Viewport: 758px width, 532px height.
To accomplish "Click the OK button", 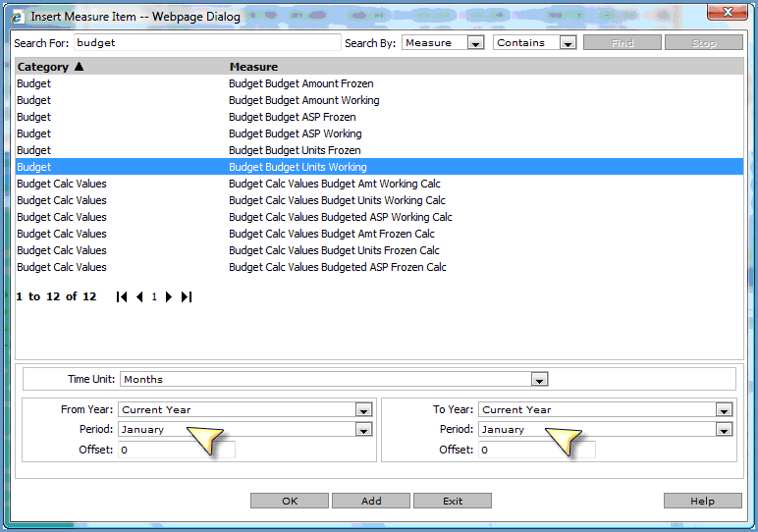I will [290, 501].
